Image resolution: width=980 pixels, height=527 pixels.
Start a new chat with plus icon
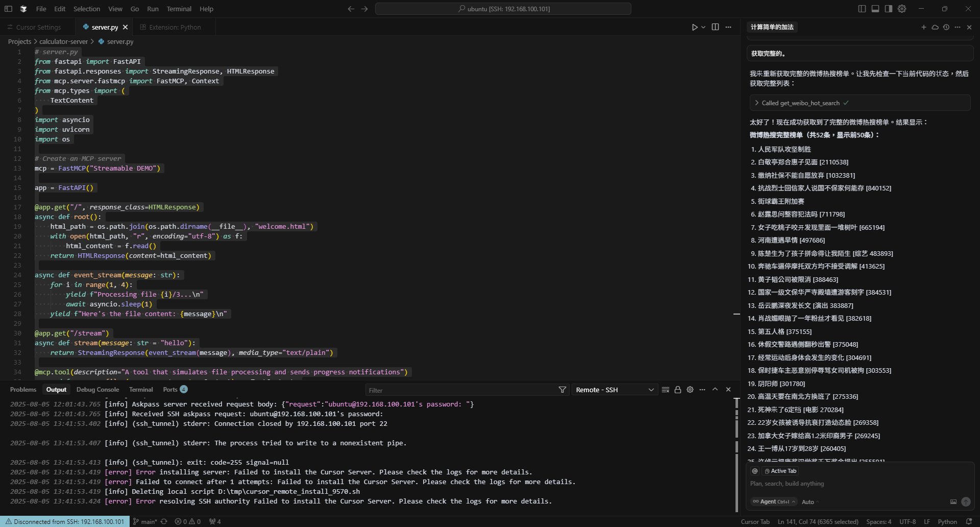coord(923,27)
